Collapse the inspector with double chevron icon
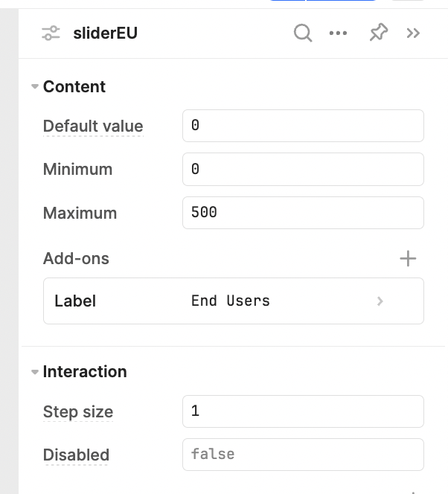This screenshot has height=494, width=448. click(x=413, y=33)
